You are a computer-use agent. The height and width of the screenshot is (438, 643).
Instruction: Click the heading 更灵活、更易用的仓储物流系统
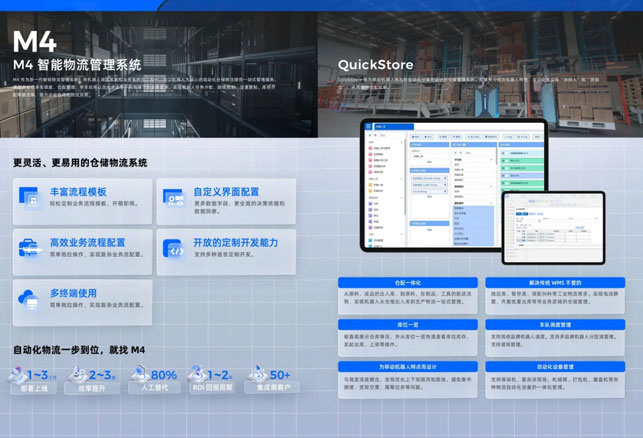point(80,163)
